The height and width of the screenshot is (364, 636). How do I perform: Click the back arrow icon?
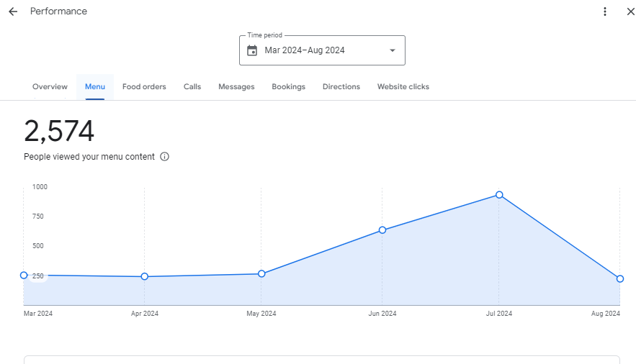click(13, 12)
